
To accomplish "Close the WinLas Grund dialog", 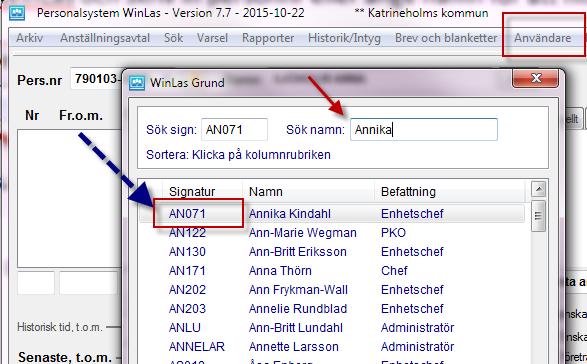I will pos(536,78).
